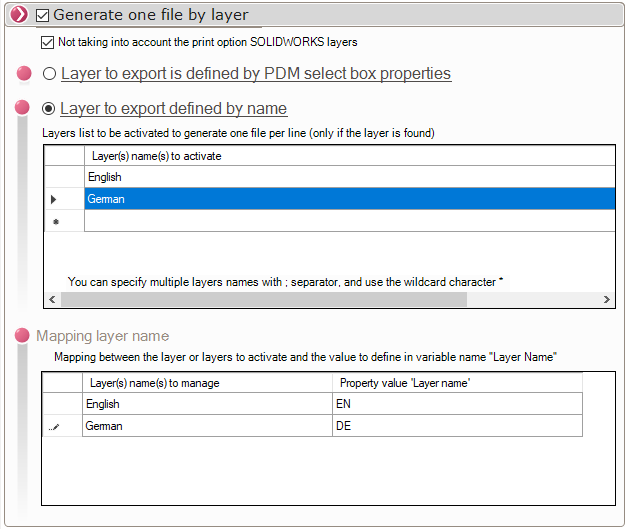Click the German row arrow indicator

pyautogui.click(x=53, y=200)
